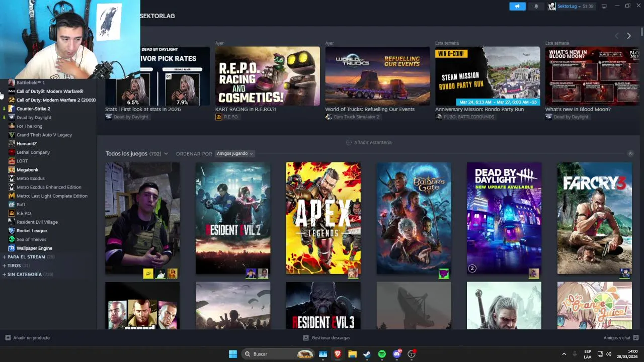Click the plus icon on Añadir estantería

click(x=349, y=142)
